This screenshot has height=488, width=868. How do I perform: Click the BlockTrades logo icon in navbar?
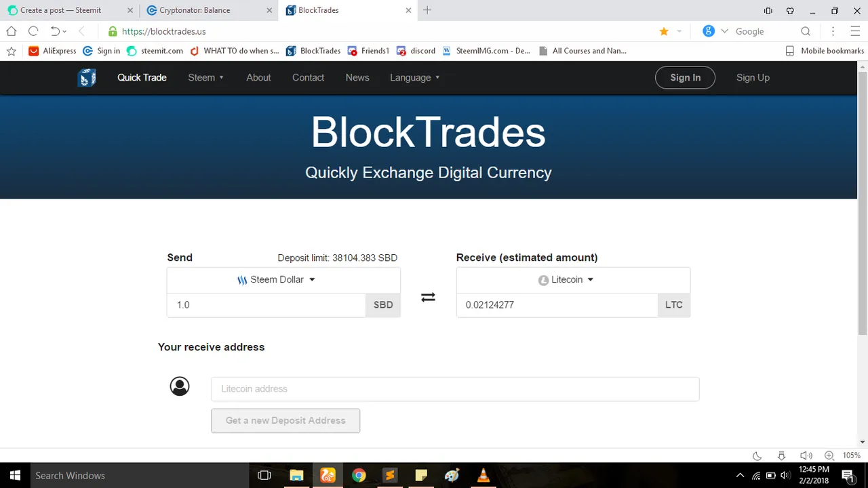(86, 77)
